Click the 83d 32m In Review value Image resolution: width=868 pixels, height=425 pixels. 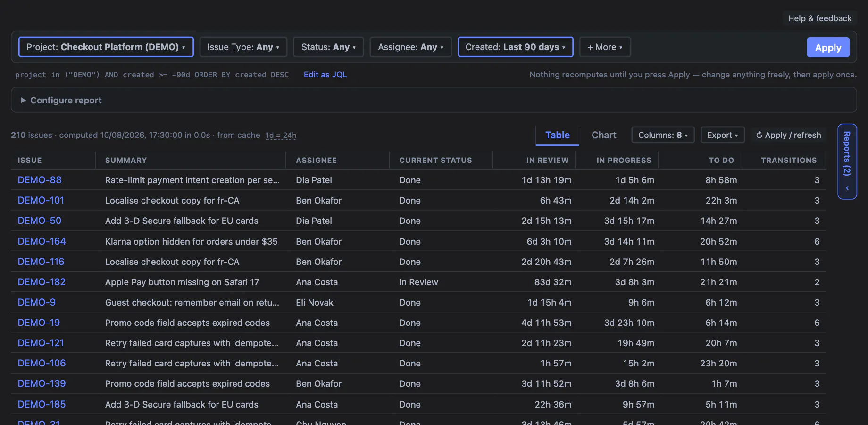553,282
